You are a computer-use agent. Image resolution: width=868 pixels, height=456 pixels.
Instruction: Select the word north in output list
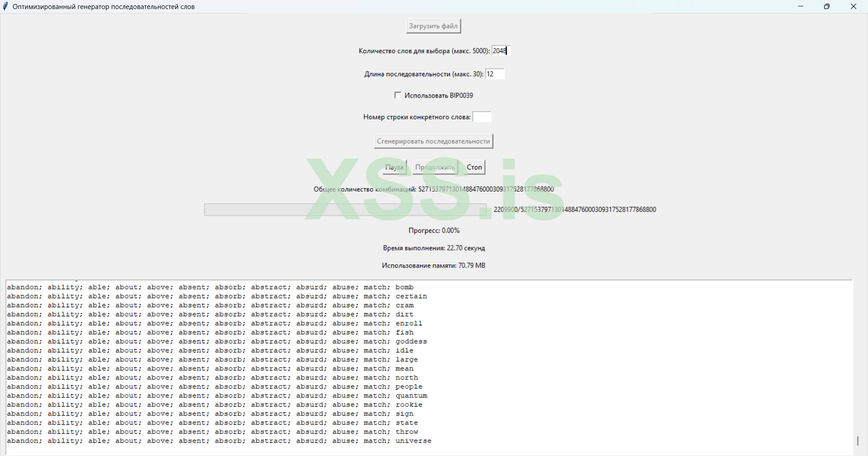point(407,378)
